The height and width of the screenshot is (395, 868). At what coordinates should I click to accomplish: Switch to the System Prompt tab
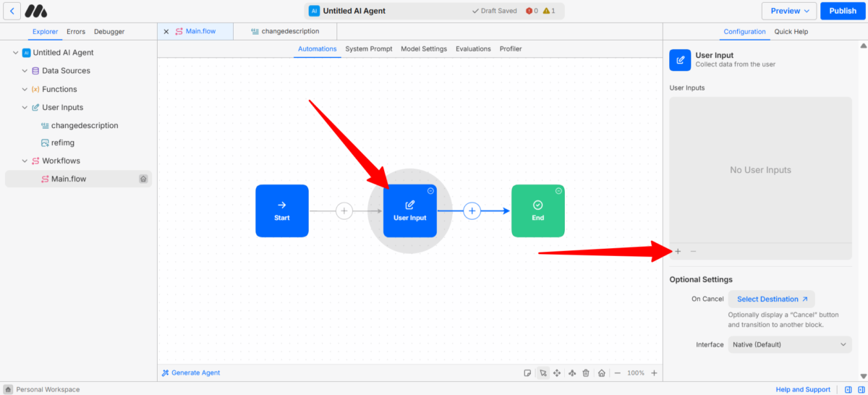369,49
